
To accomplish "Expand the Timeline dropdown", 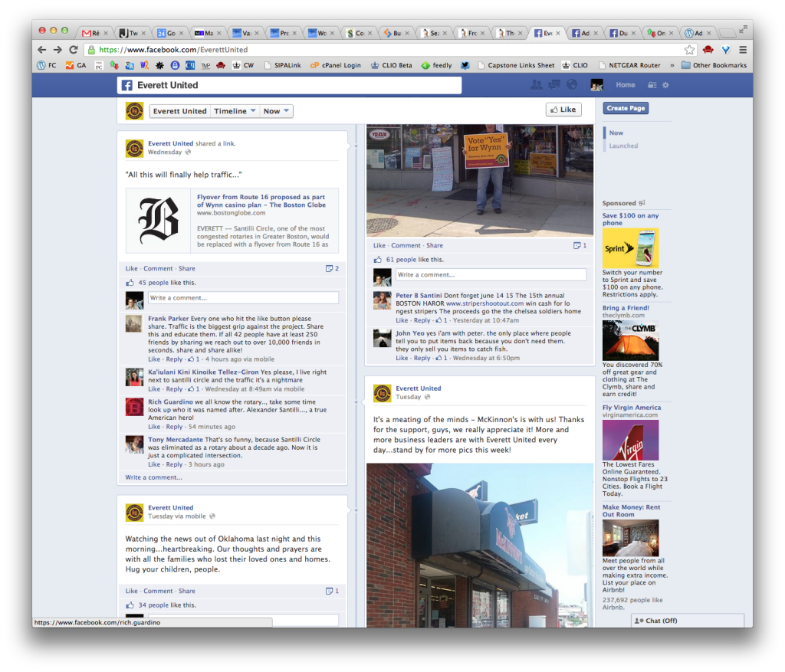I will [x=235, y=111].
